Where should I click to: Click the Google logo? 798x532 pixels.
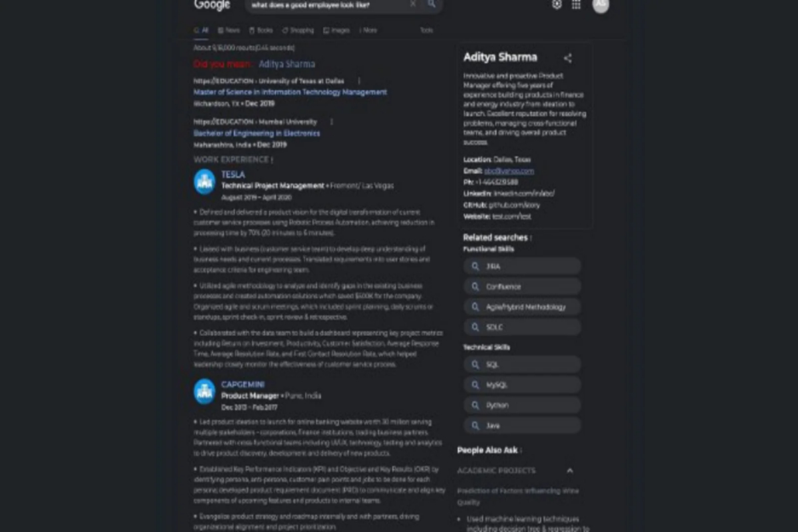point(212,5)
